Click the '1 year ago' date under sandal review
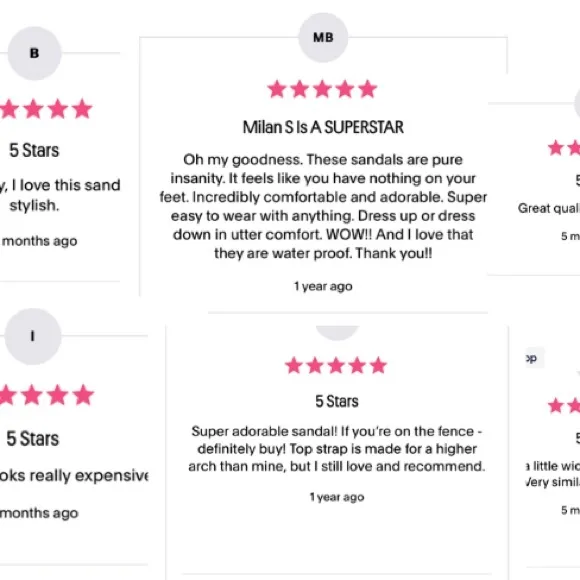 pos(337,497)
